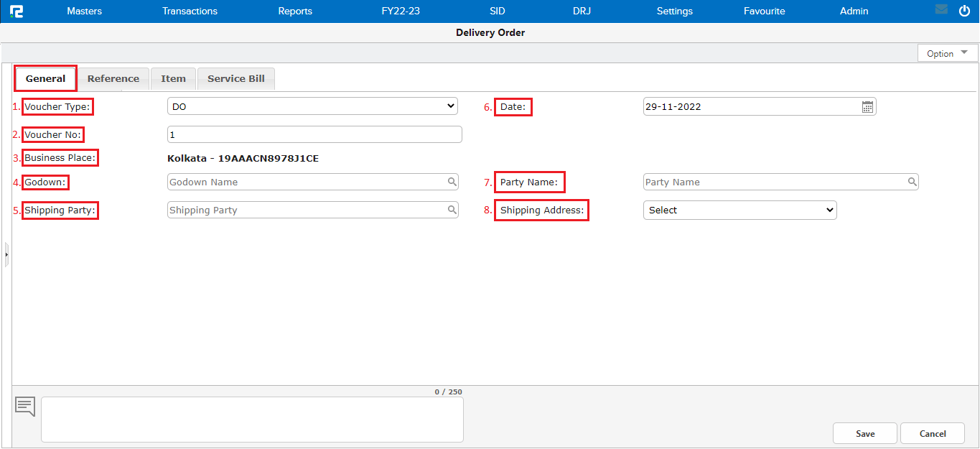
Task: Click the Shipping Party search magnifier icon
Action: click(x=452, y=210)
